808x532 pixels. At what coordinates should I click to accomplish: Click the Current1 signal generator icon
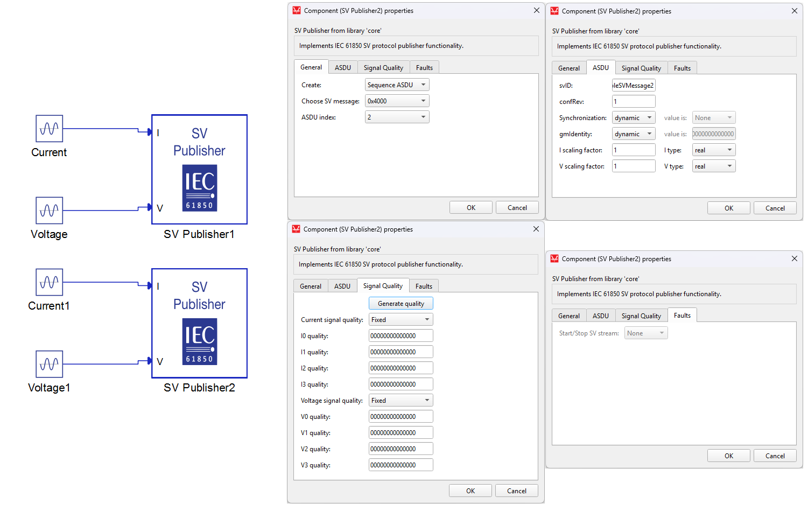48,282
